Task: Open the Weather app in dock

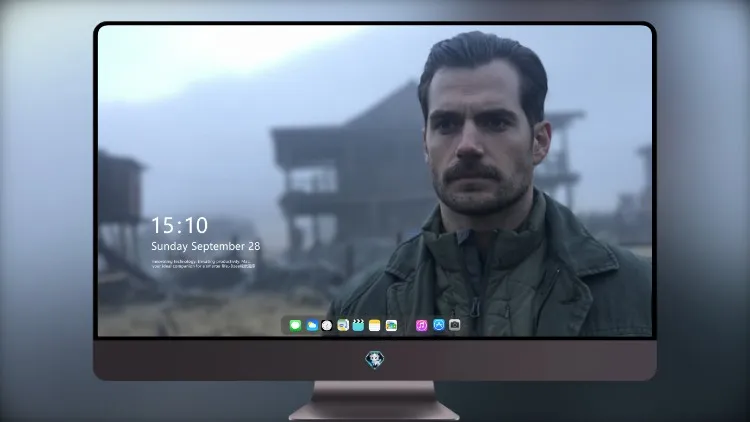Action: click(312, 325)
